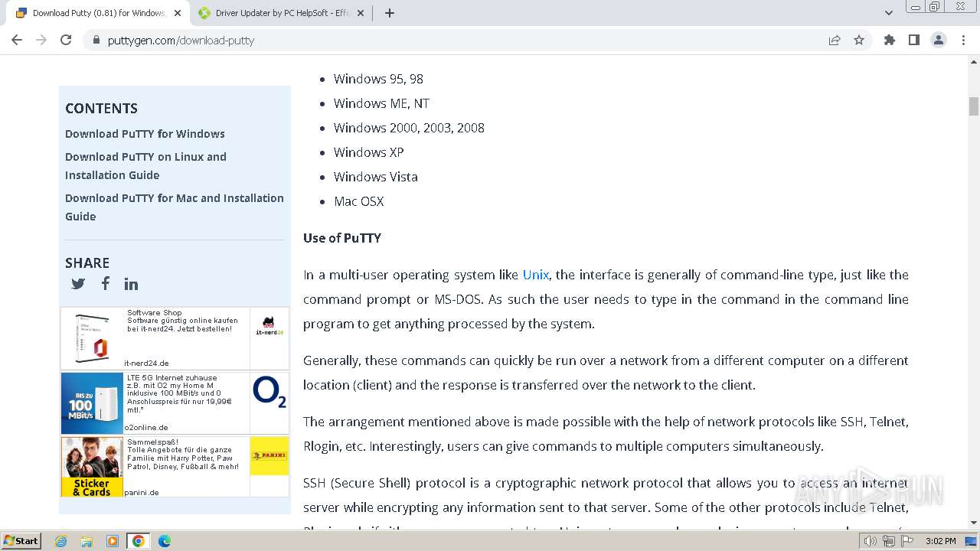Toggle browser side panel
Viewport: 980px width, 551px height.
click(914, 40)
